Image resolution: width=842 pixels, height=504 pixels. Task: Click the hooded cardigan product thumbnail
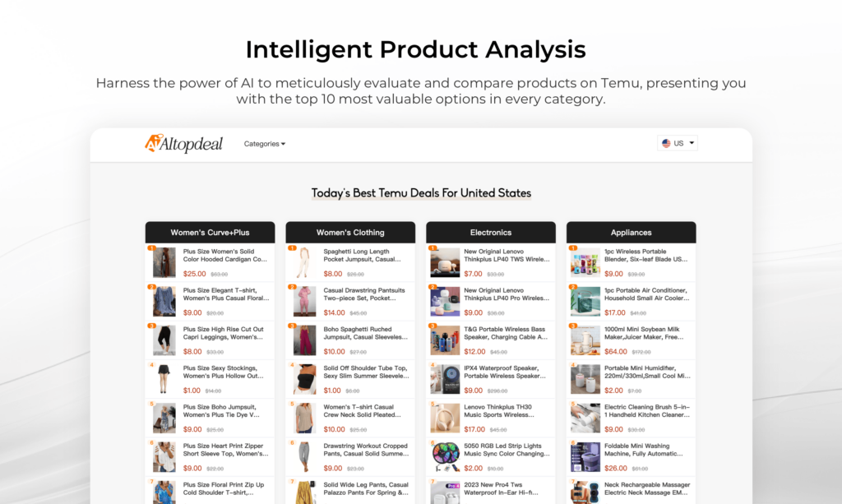pos(164,262)
